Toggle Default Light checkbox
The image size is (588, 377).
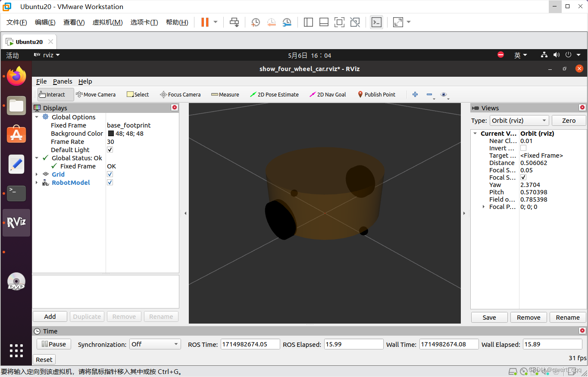110,150
